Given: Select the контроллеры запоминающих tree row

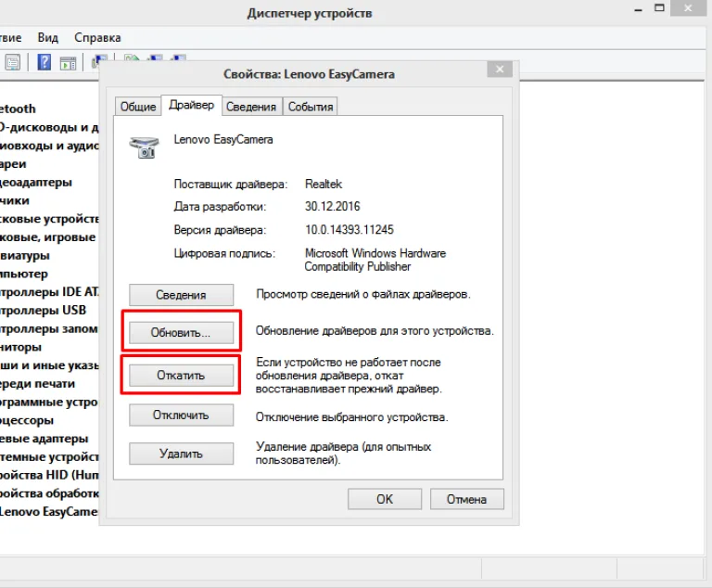Looking at the screenshot, I should point(49,328).
